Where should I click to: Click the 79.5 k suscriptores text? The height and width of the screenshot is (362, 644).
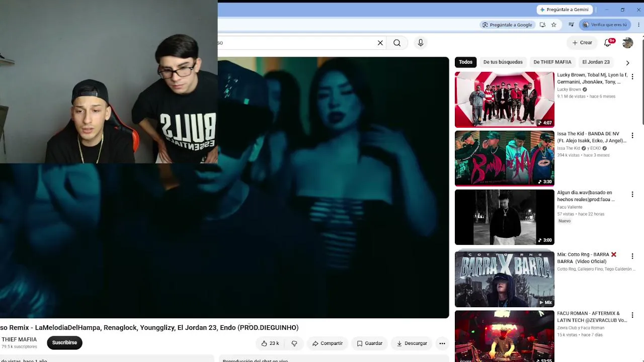click(x=19, y=347)
